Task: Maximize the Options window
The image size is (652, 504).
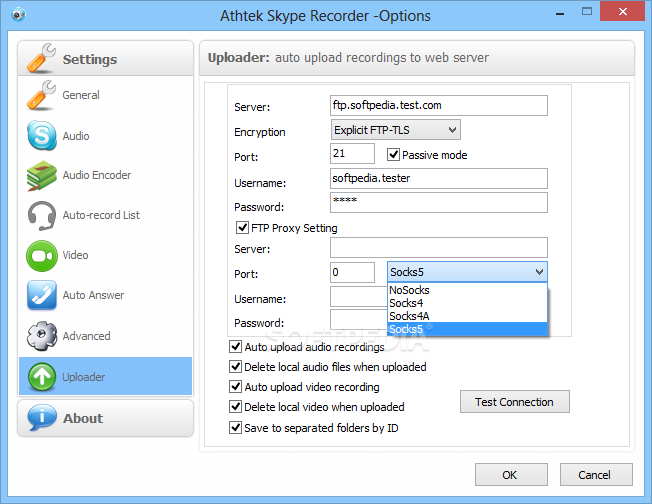Action: click(x=587, y=12)
